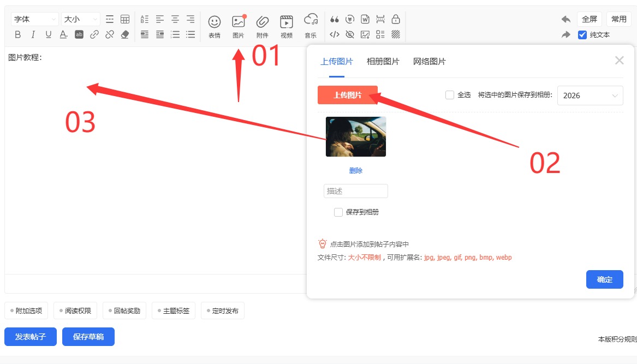Insert a table in the editor
This screenshot has width=637, height=364.
(125, 19)
